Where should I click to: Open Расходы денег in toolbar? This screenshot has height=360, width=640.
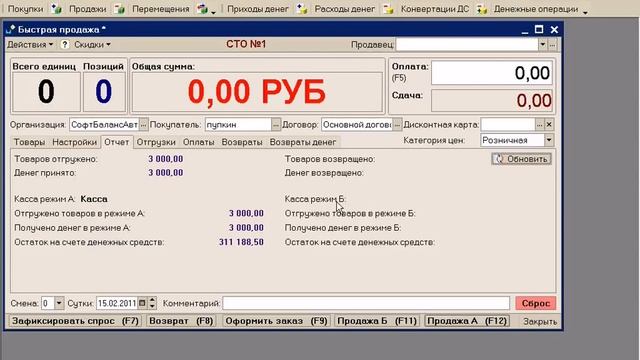pos(344,9)
